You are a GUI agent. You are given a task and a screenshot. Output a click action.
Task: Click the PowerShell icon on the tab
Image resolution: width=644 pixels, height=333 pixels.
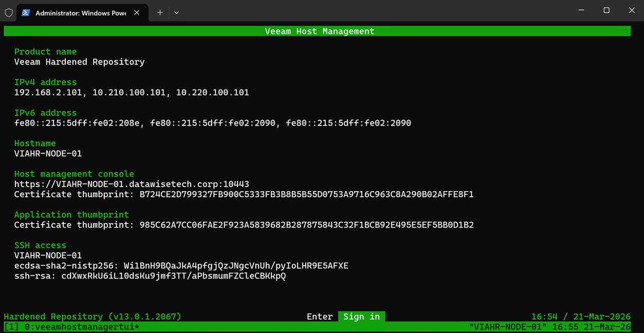(x=26, y=13)
